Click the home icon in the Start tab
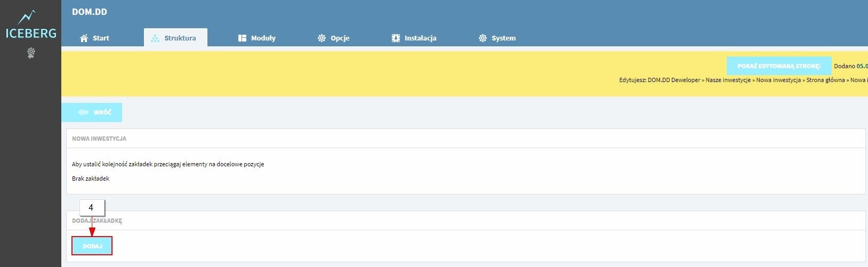The width and height of the screenshot is (868, 267). pyautogui.click(x=84, y=38)
